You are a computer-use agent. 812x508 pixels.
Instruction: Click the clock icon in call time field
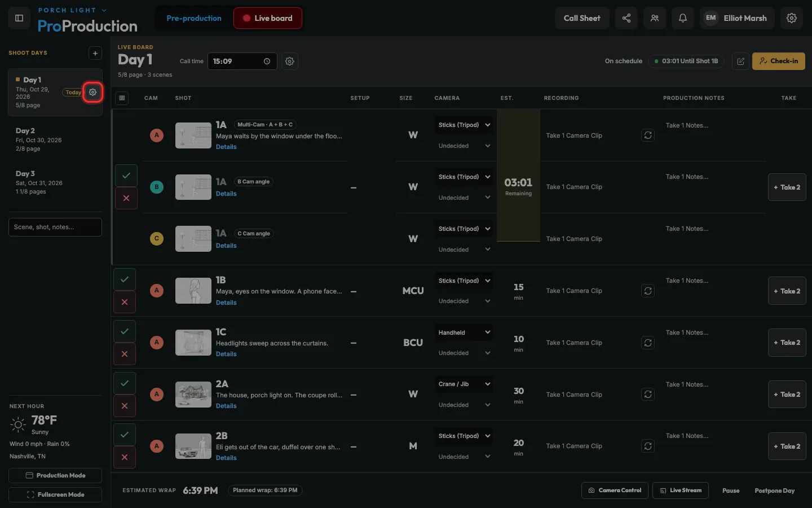(267, 62)
